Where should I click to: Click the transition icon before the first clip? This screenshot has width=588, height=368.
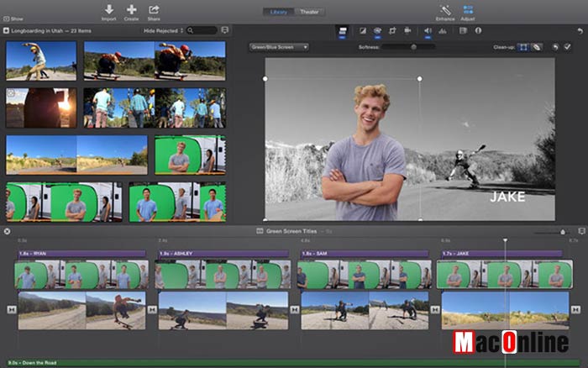[12, 309]
